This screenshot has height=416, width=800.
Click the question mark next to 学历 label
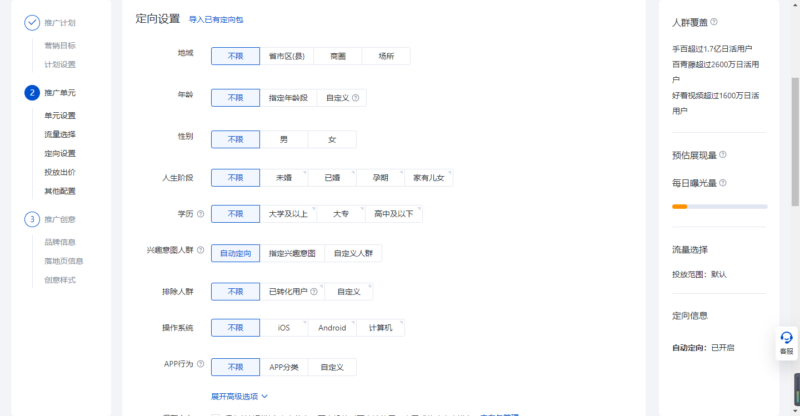[x=200, y=213]
